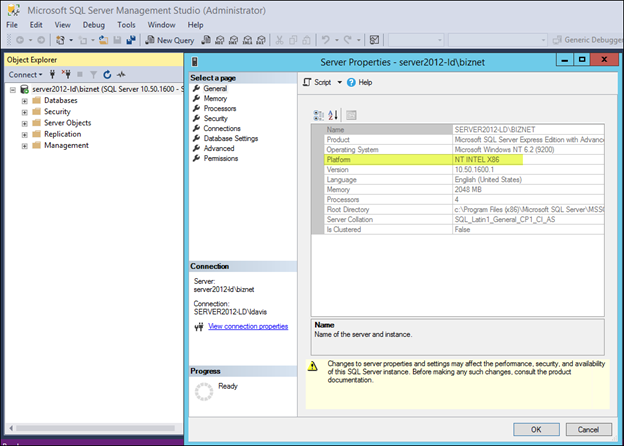Image resolution: width=624 pixels, height=446 pixels.
Task: Click the Analysis Services DMX Query icon
Action: [x=234, y=40]
